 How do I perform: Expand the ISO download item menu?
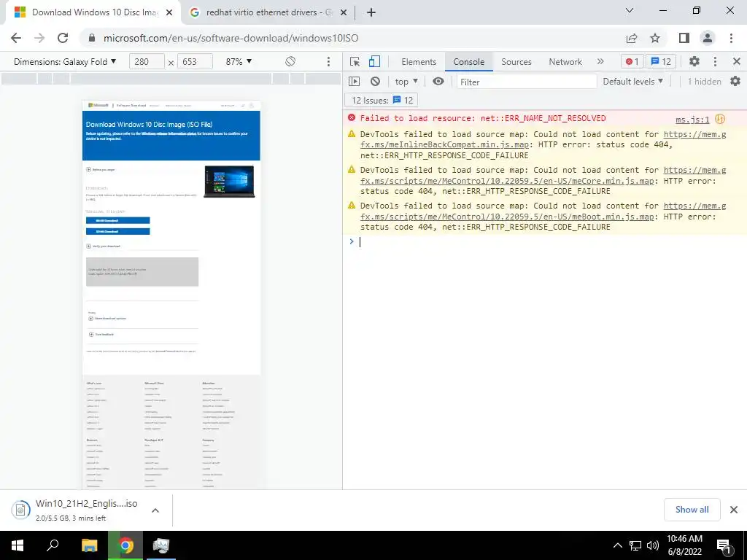[x=155, y=510]
